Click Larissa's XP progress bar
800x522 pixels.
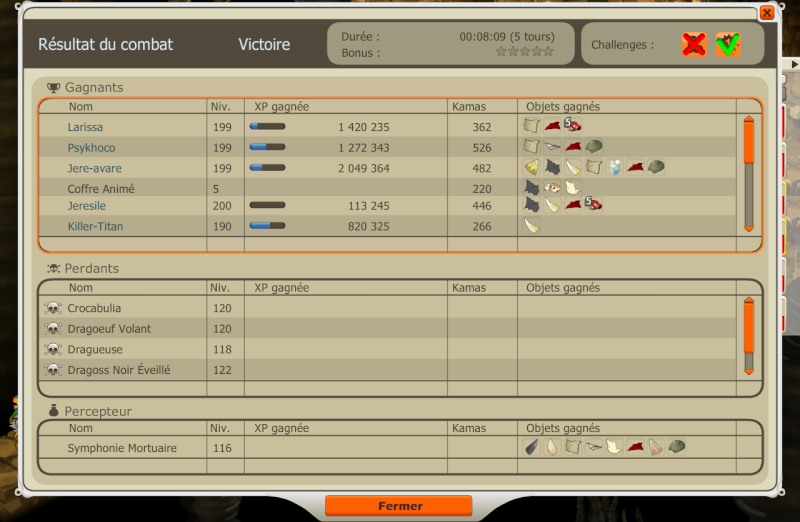point(267,127)
